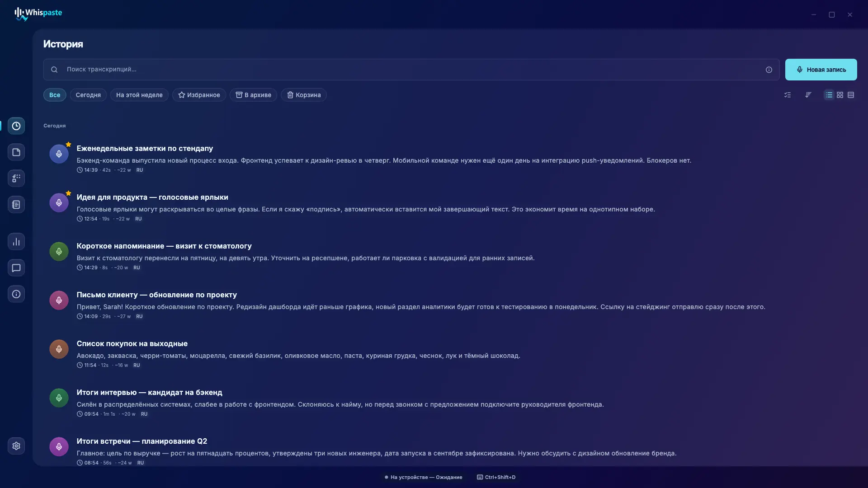Open the Корзина trash filter

point(304,95)
